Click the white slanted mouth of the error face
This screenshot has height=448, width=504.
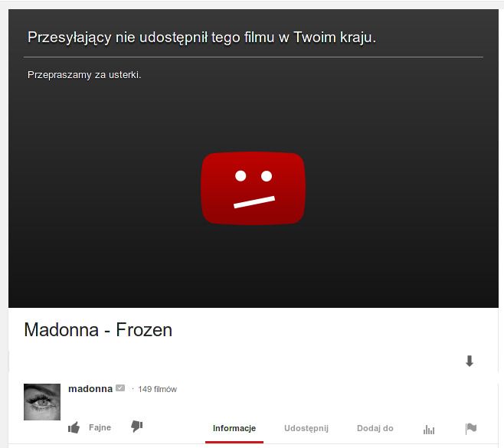(254, 202)
